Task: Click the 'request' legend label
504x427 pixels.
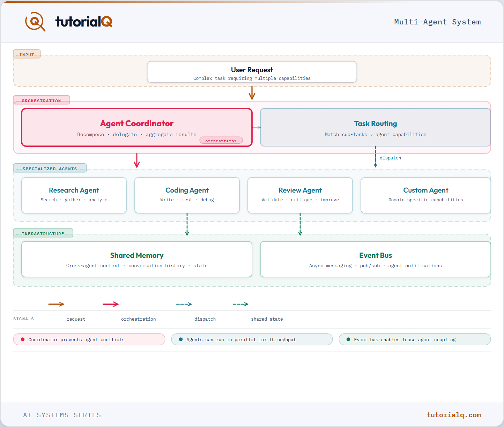Action: click(76, 319)
